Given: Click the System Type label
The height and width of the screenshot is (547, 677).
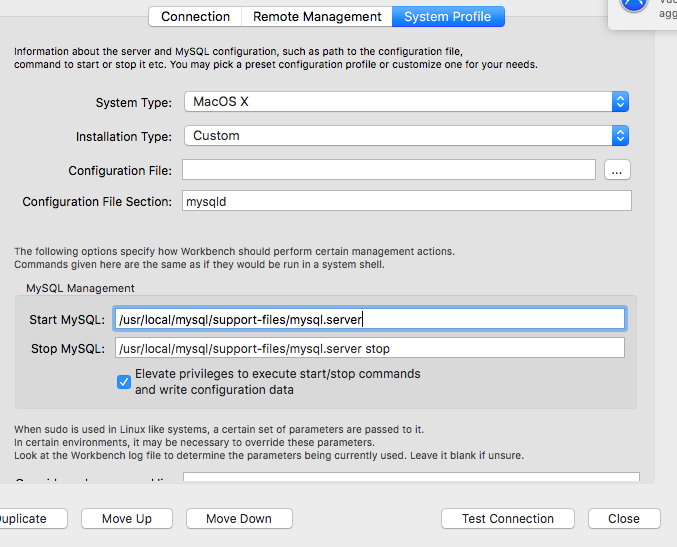Looking at the screenshot, I should (133, 103).
